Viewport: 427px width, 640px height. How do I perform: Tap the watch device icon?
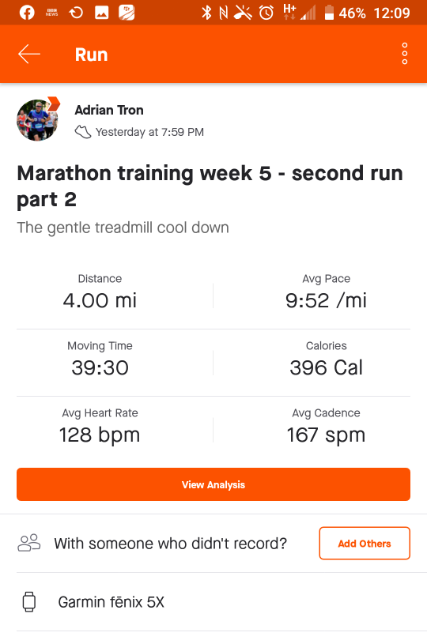29,602
